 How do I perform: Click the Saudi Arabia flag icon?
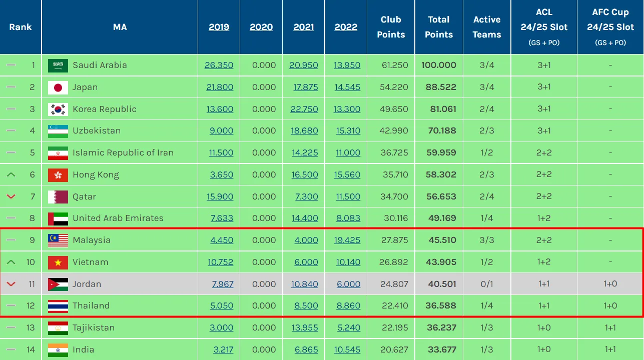coord(58,65)
